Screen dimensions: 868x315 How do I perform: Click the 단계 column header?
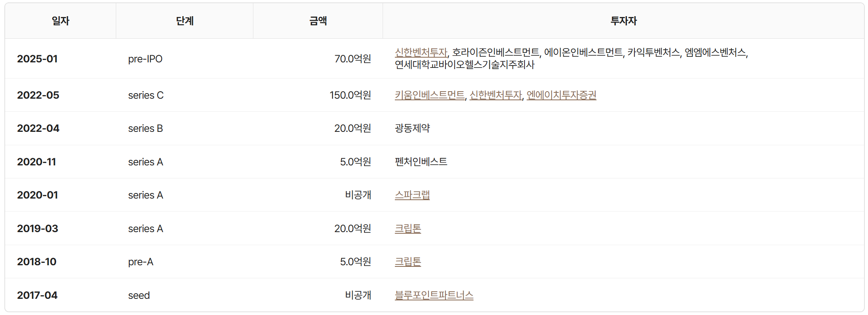coord(185,21)
